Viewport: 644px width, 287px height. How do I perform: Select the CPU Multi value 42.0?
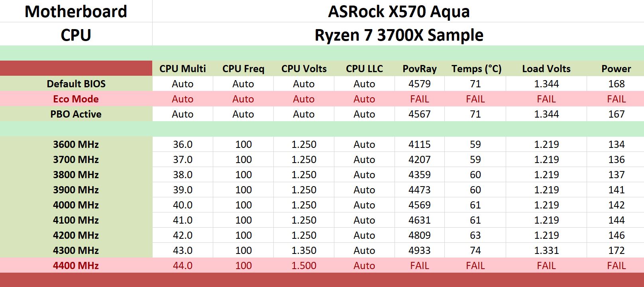click(183, 235)
